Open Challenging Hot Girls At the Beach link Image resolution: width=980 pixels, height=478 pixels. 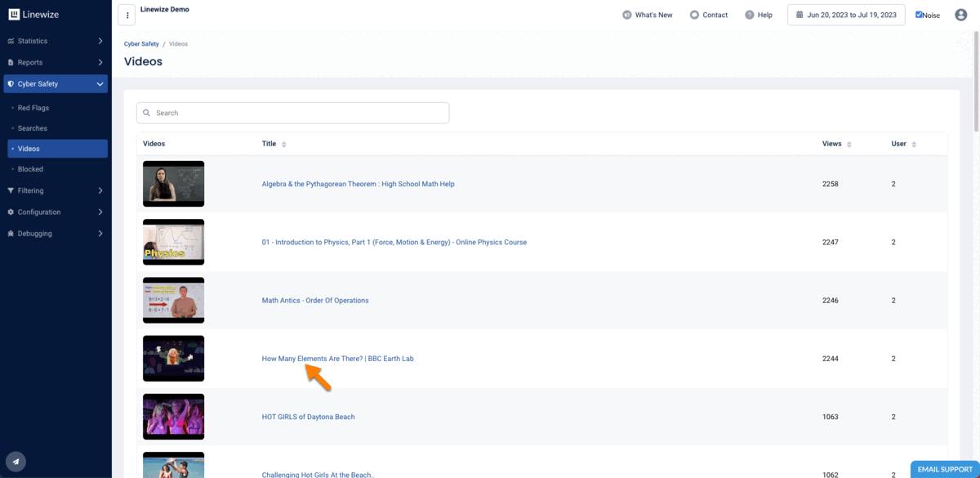click(318, 475)
